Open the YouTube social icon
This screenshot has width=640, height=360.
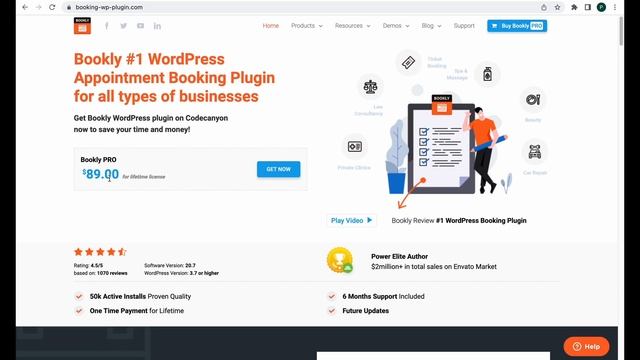click(x=140, y=26)
